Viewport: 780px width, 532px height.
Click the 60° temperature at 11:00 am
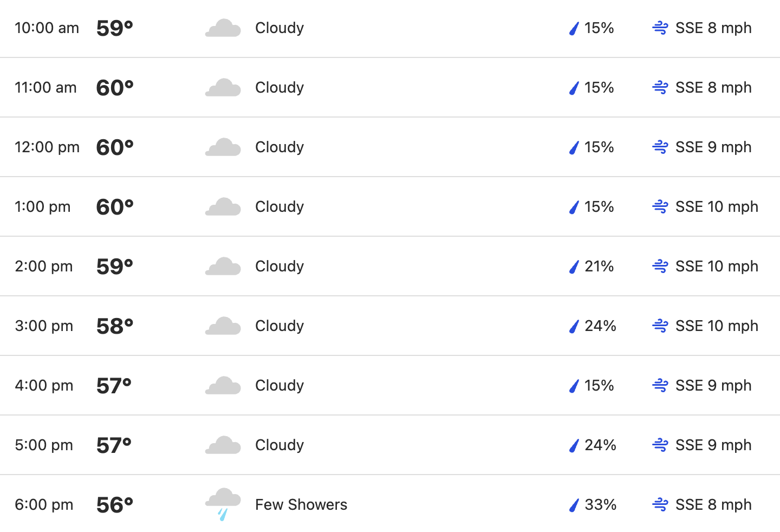[x=115, y=88]
